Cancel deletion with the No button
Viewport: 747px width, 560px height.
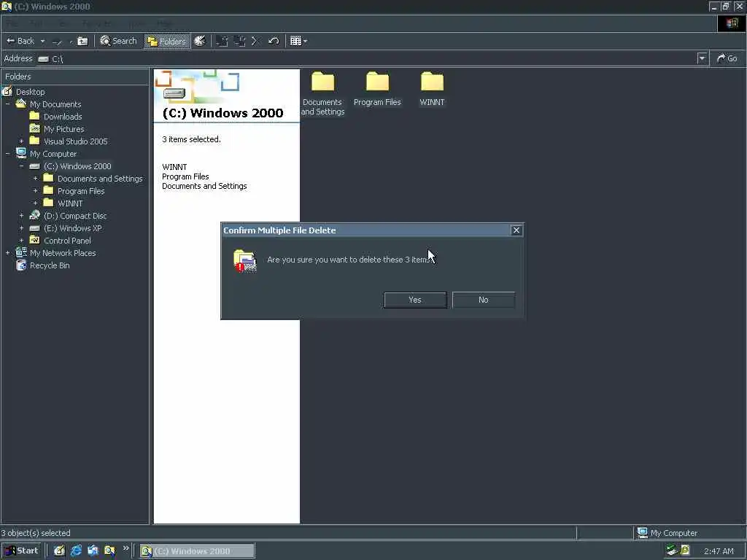483,300
